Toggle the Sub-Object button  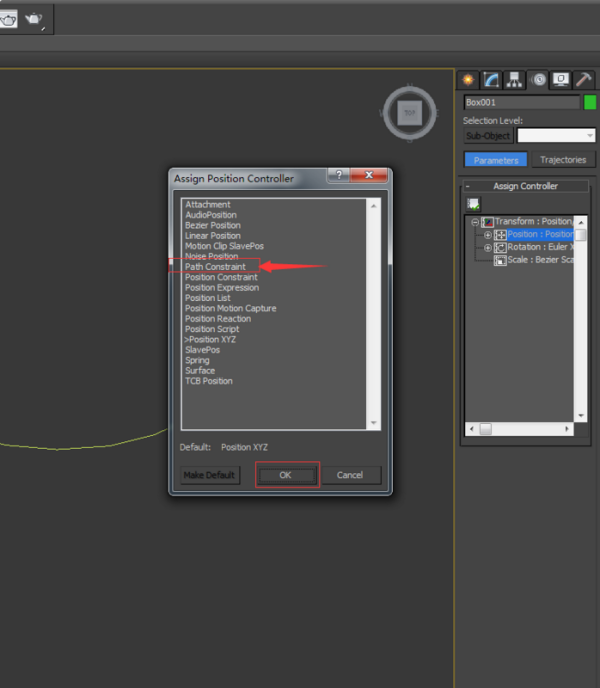pos(488,136)
